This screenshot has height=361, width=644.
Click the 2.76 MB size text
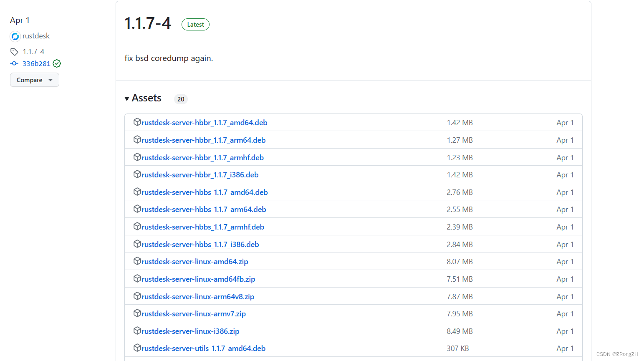[x=460, y=192]
